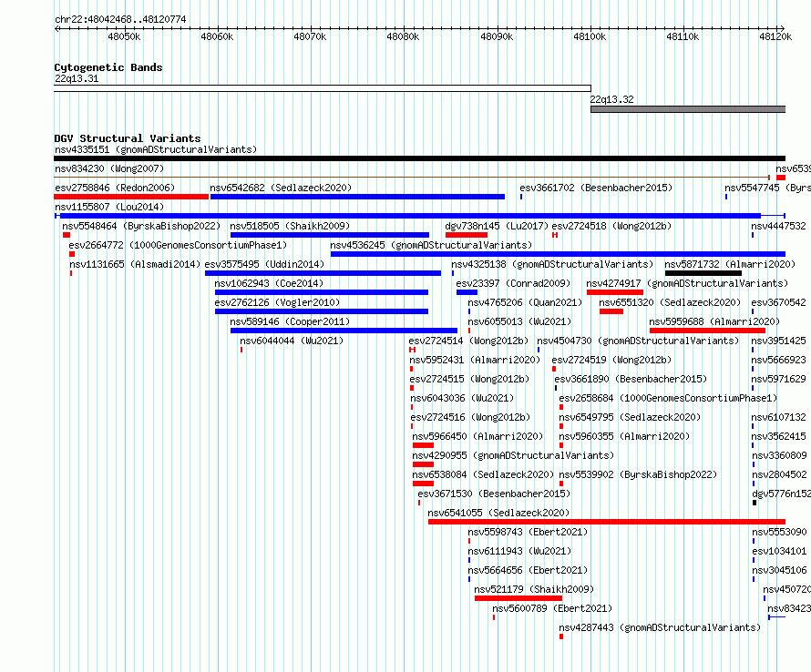The image size is (811, 672).
Task: Open nsv5539902 (ByrskaBishop2022) label
Action: [638, 475]
